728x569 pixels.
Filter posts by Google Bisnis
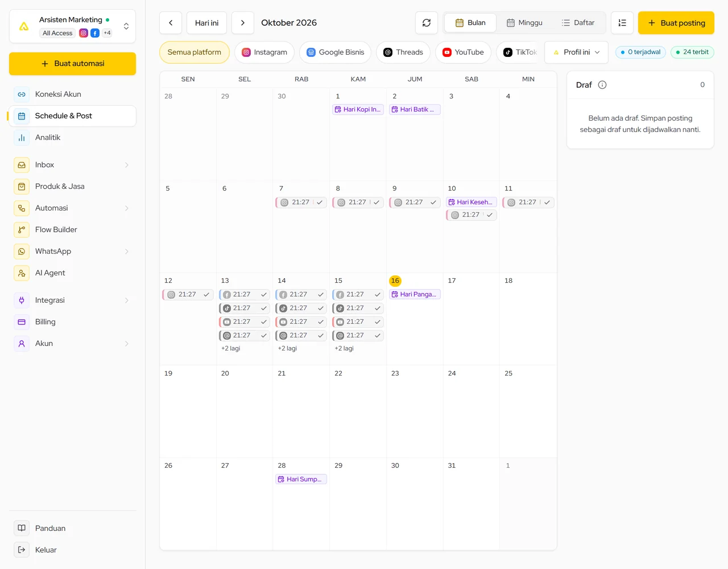tap(336, 52)
